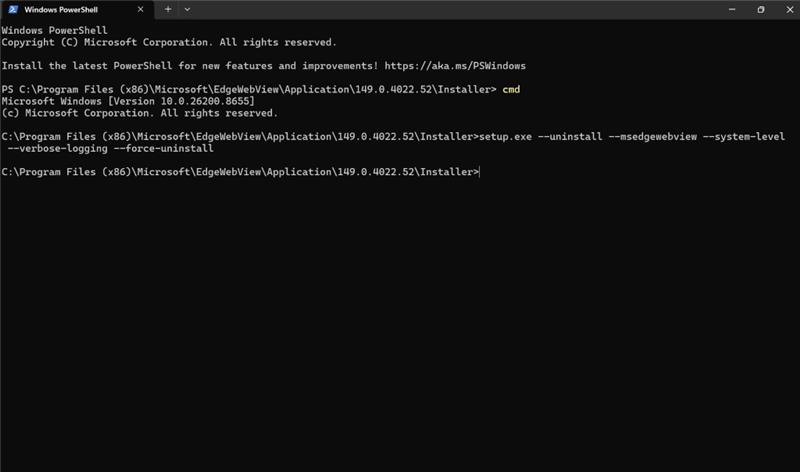Expand the new tab profile dropdown
Screen dimensions: 800x472
click(187, 9)
